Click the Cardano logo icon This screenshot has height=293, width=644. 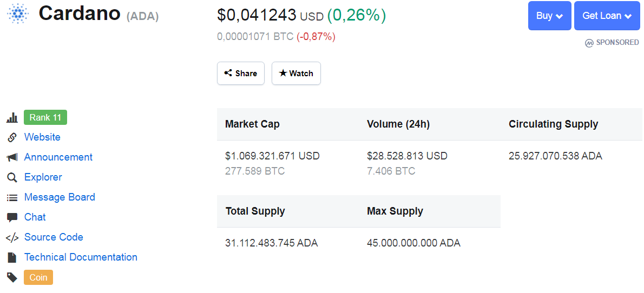point(18,14)
